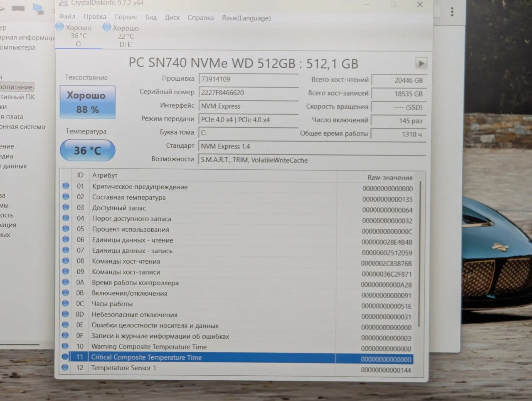The image size is (532, 401).
Task: Click status icon for Включения/отключения row
Action: point(66,292)
